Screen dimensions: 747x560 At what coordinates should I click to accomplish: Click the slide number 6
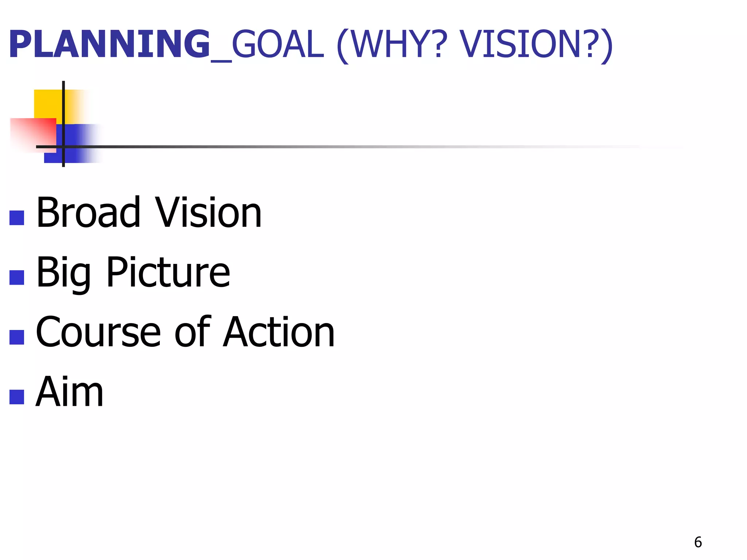[x=698, y=542]
